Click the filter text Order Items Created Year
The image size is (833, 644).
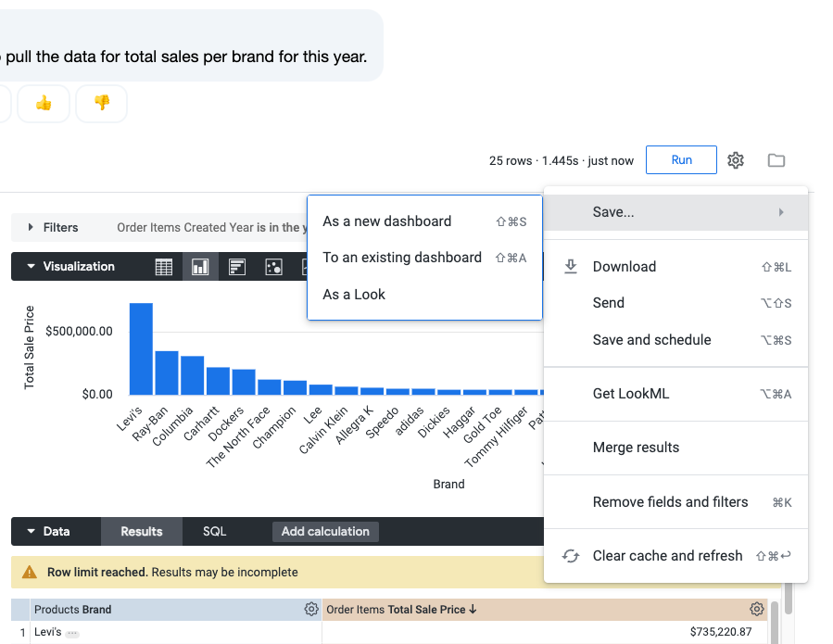212,227
